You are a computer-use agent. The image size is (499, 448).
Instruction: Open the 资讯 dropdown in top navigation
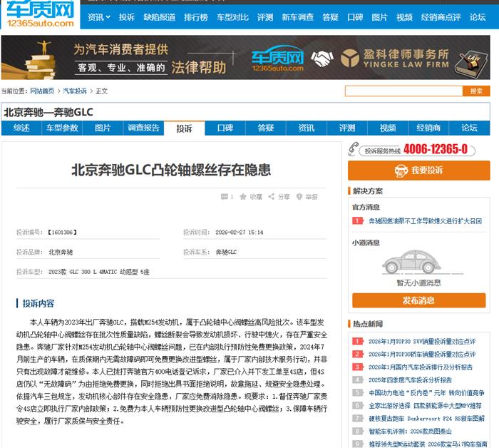point(98,17)
